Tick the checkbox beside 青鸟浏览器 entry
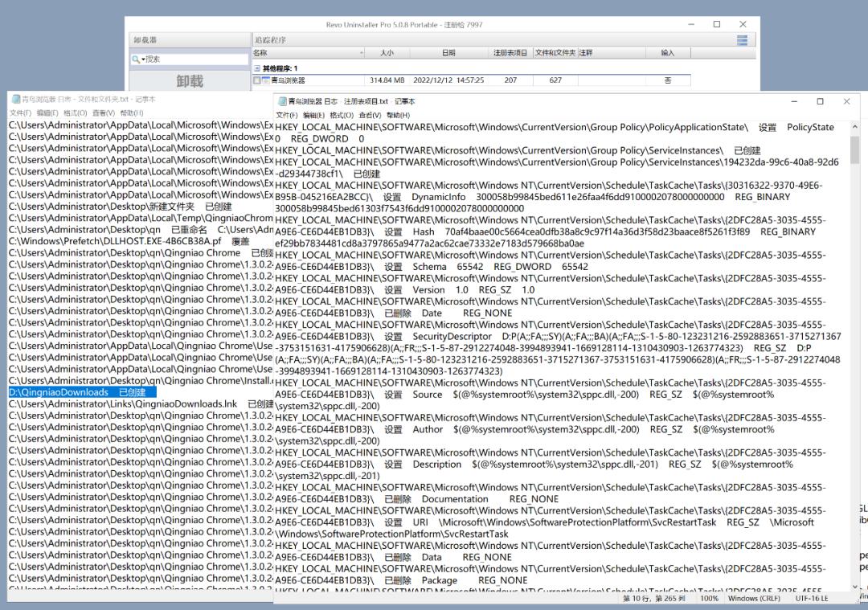Viewport: 868px width, 610px height. (x=257, y=80)
